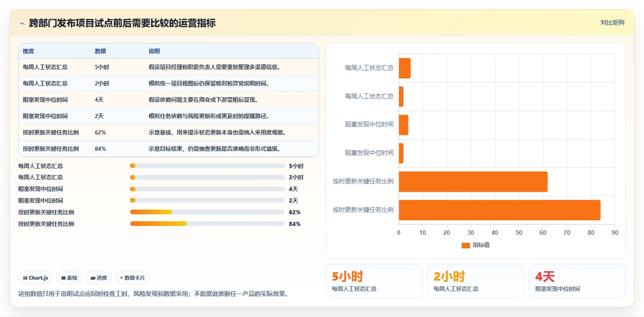Click the 4天 cell in the table
This screenshot has height=317, width=644.
pyautogui.click(x=99, y=100)
